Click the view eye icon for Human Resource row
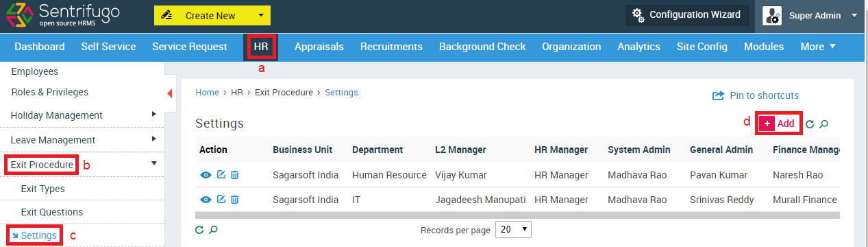 pyautogui.click(x=206, y=175)
